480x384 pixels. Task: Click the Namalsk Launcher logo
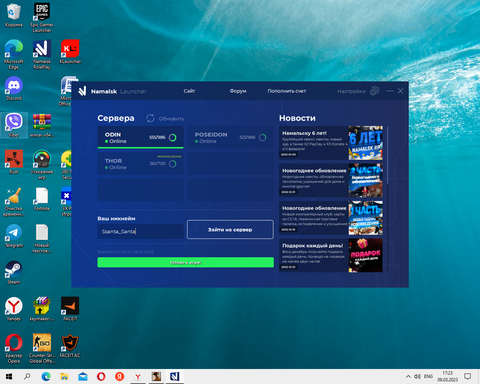[x=82, y=91]
